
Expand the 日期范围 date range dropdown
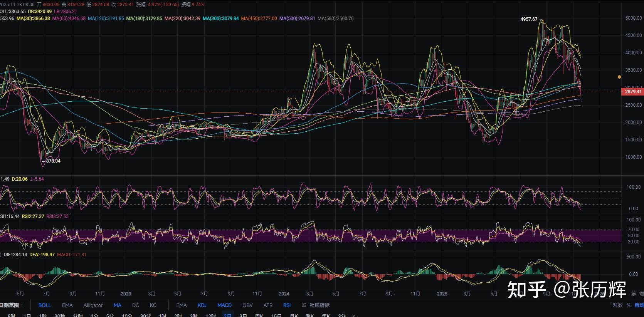pos(11,305)
